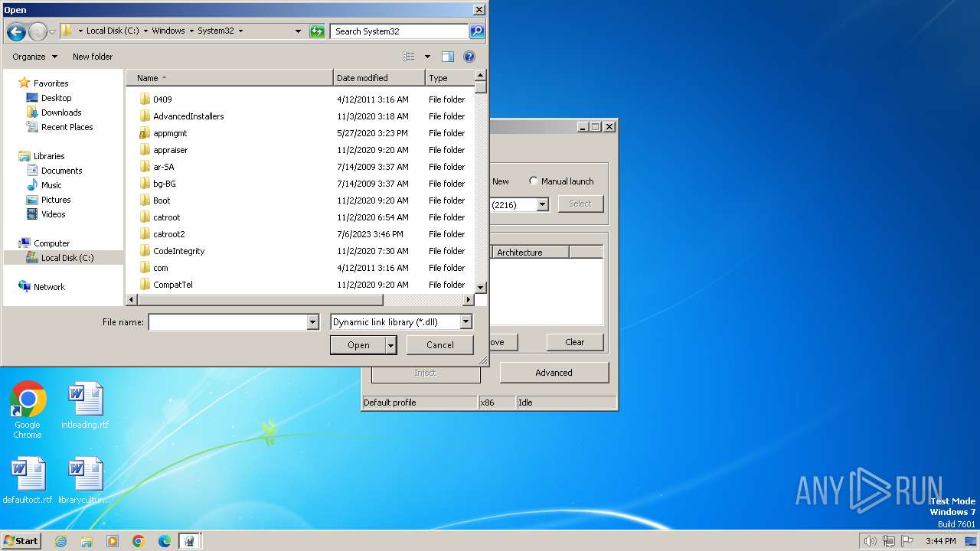
Task: Click New folder in dialog toolbar
Action: coord(93,57)
